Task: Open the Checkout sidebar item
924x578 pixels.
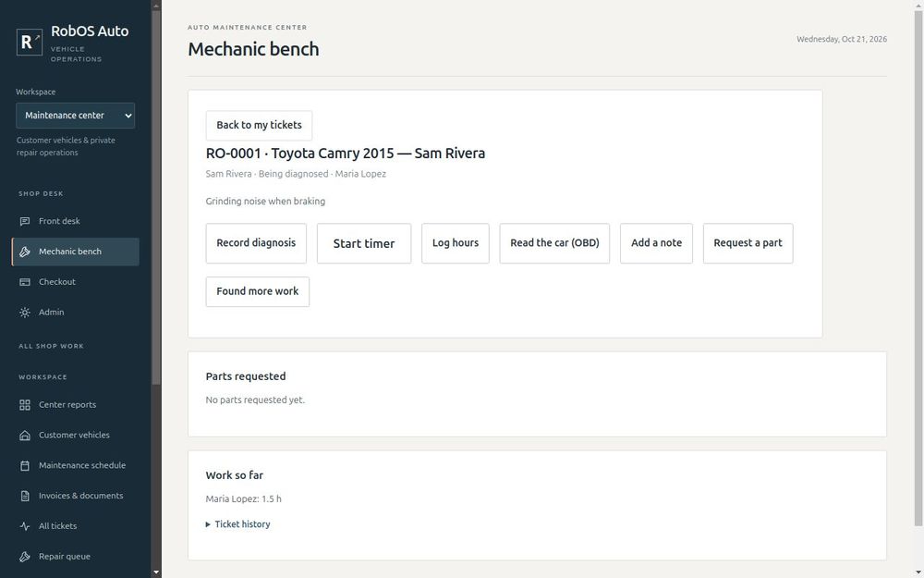Action: pos(76,282)
